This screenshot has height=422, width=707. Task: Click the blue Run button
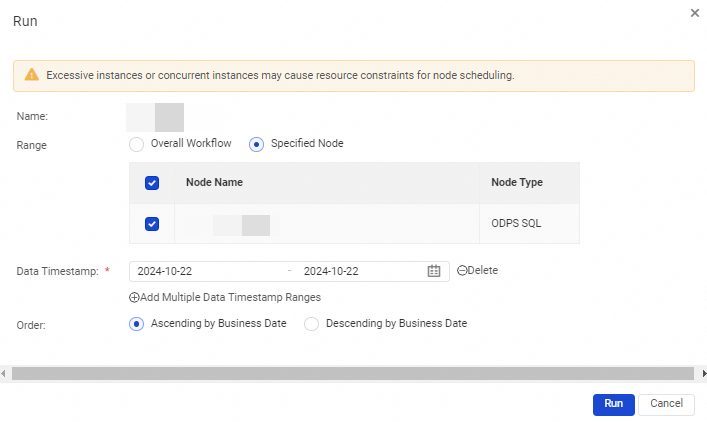(x=614, y=404)
